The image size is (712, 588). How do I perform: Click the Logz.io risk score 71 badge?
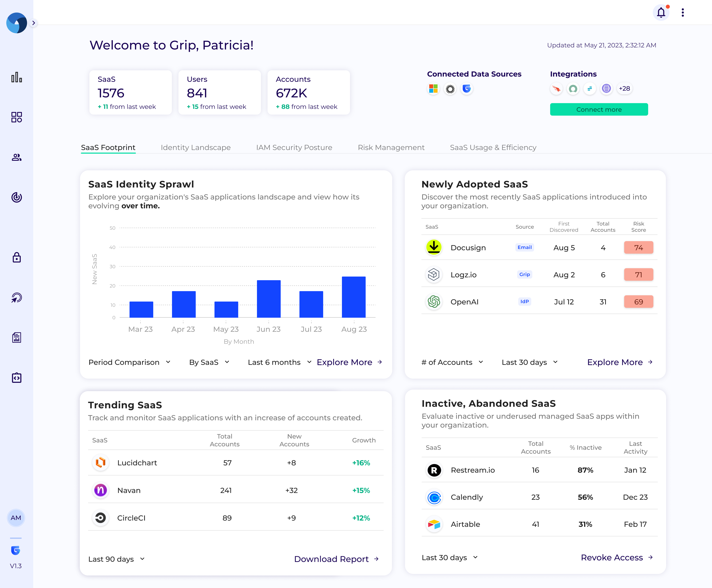[x=639, y=275]
